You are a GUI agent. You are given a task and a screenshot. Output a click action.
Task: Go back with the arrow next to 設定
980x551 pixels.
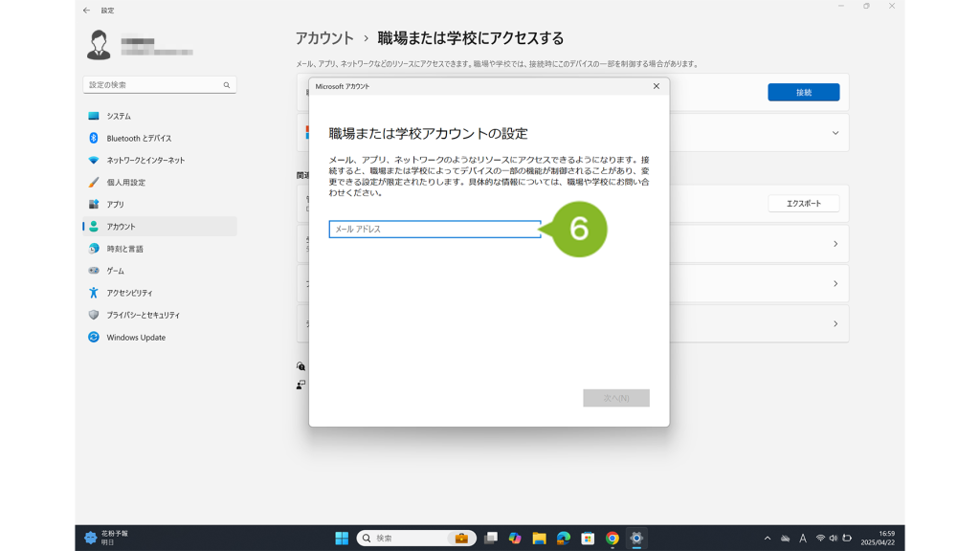(86, 11)
